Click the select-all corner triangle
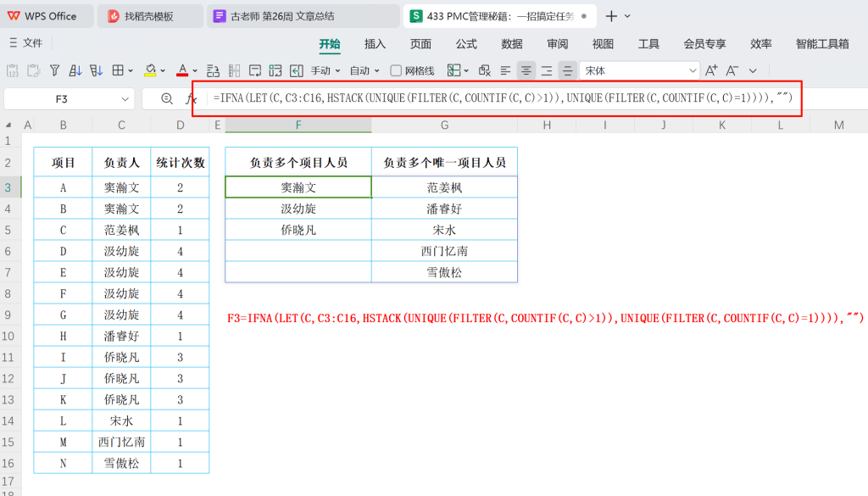The height and width of the screenshot is (496, 868). click(8, 125)
